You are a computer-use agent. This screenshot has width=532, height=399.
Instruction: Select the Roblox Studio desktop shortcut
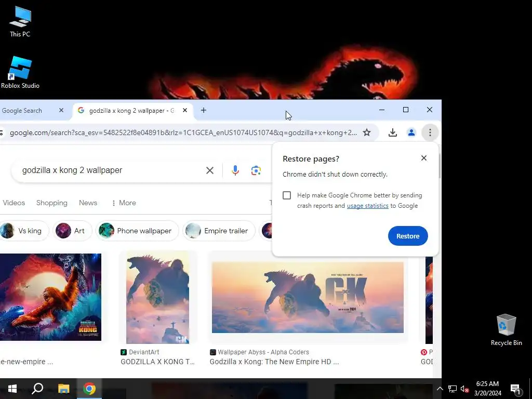tap(20, 73)
